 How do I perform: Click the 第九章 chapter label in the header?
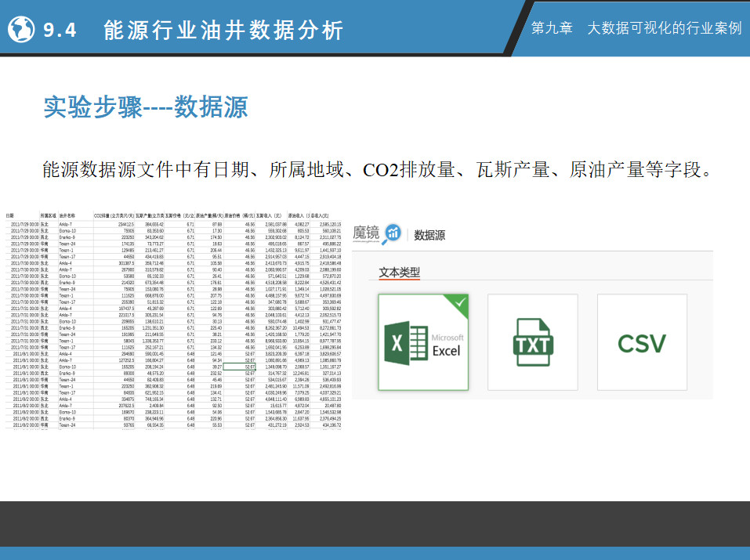(x=552, y=27)
